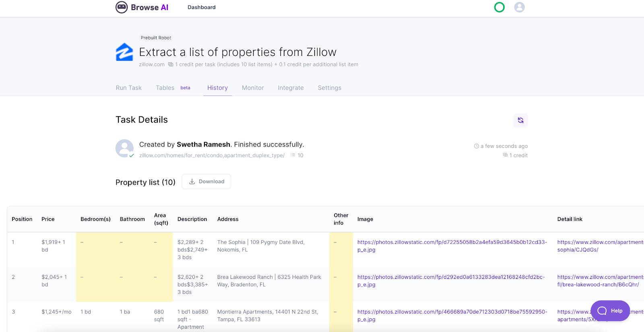The height and width of the screenshot is (332, 644).
Task: Select the 1 ba bathroom cell
Action: [125, 312]
